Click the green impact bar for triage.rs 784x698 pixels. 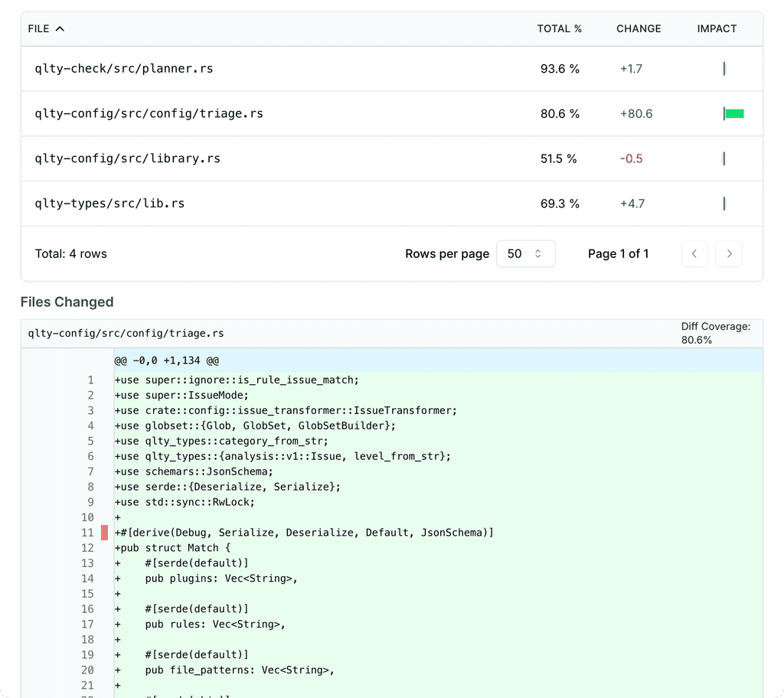[x=734, y=114]
